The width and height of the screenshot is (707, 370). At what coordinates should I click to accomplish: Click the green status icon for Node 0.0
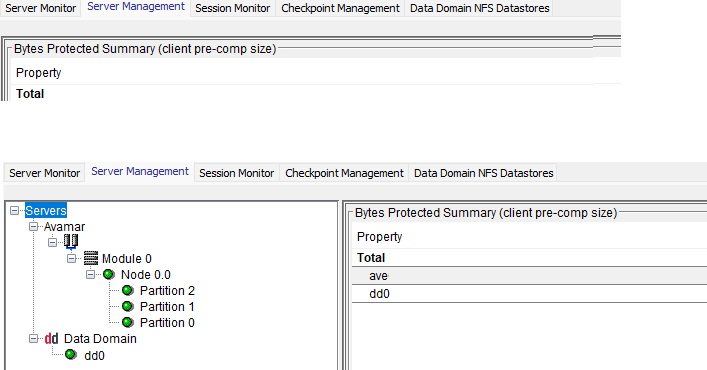click(x=109, y=274)
